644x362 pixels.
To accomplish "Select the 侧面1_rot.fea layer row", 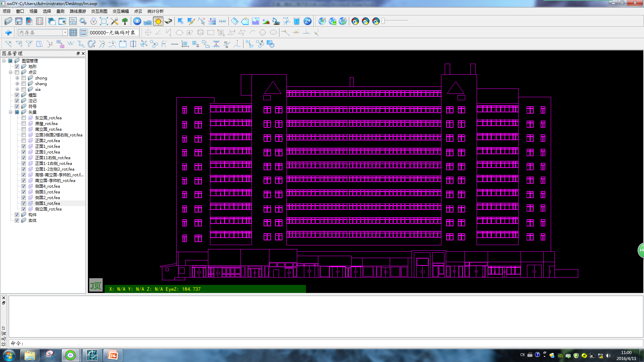I will 47,203.
